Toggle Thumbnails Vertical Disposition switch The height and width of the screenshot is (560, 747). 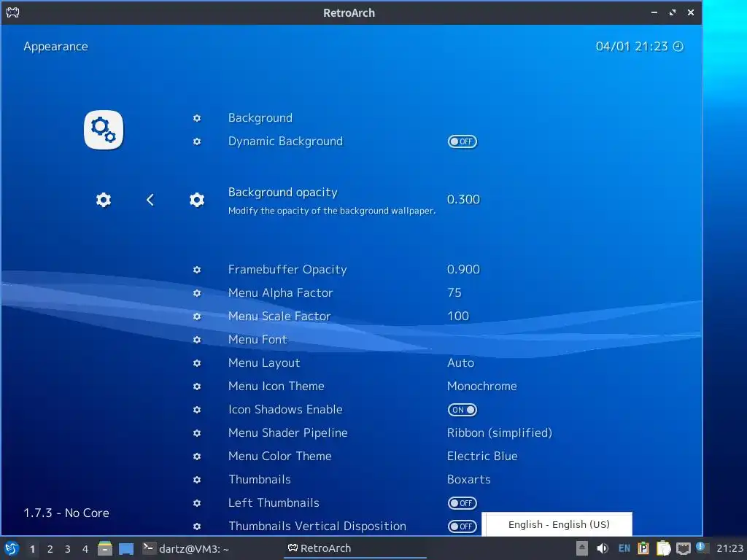462,526
